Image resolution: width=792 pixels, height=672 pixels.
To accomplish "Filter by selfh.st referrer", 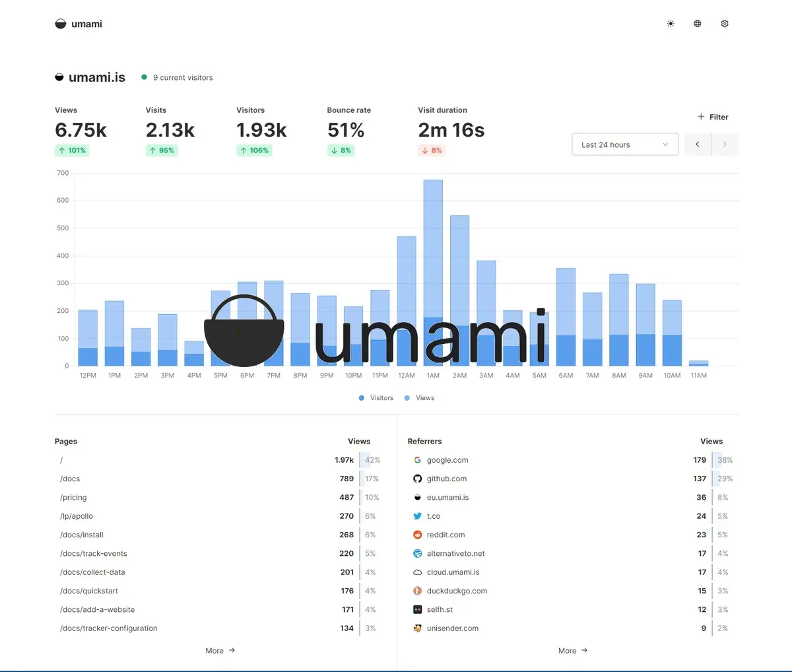I will point(440,610).
